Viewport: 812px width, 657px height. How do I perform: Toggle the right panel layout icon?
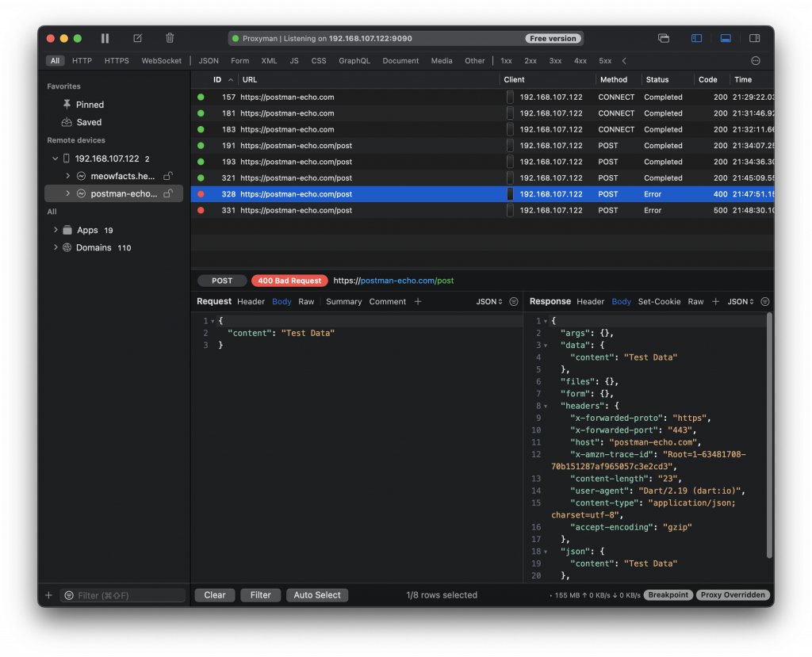755,38
